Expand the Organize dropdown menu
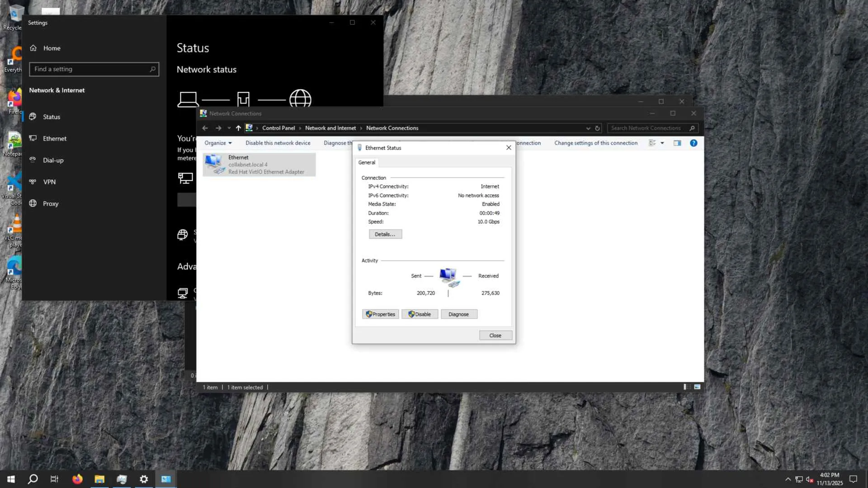The width and height of the screenshot is (868, 488). [x=218, y=143]
